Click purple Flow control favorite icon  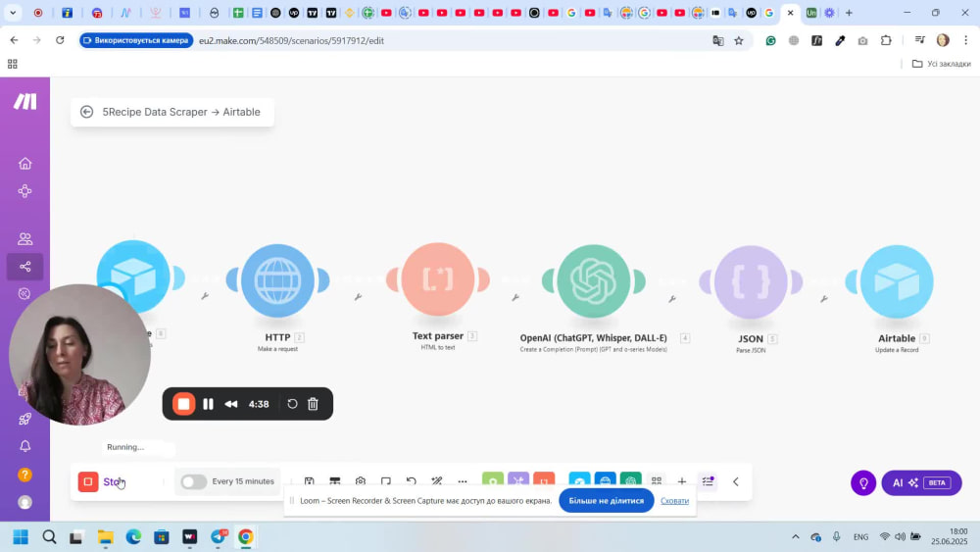(x=518, y=480)
